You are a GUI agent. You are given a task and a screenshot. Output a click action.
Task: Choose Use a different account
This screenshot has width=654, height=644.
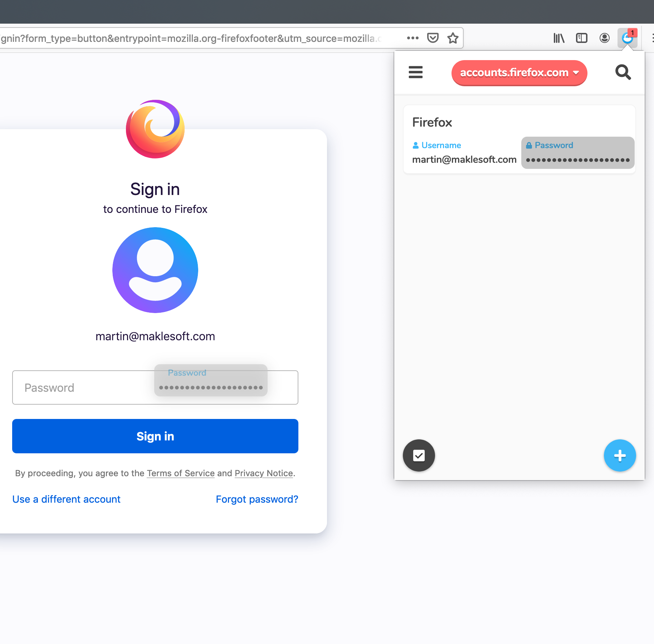(67, 499)
